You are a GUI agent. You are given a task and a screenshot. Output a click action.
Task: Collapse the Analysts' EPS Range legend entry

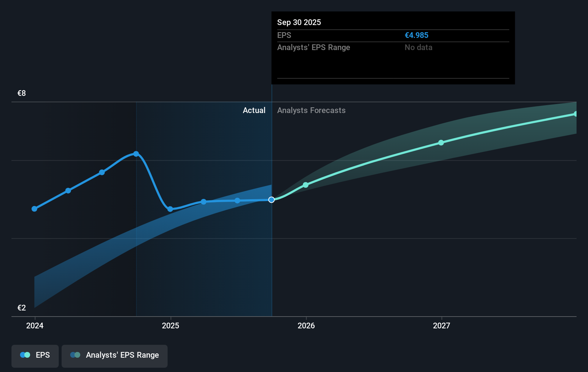114,355
